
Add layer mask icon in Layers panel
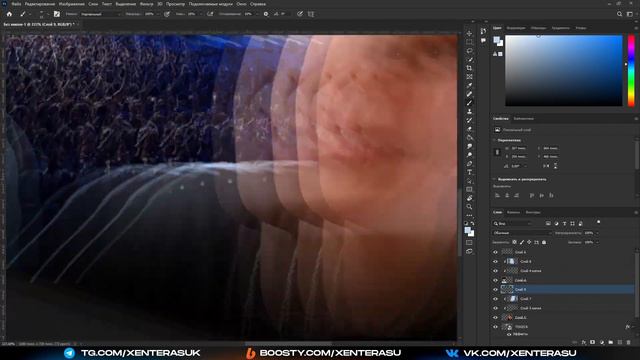point(593,342)
